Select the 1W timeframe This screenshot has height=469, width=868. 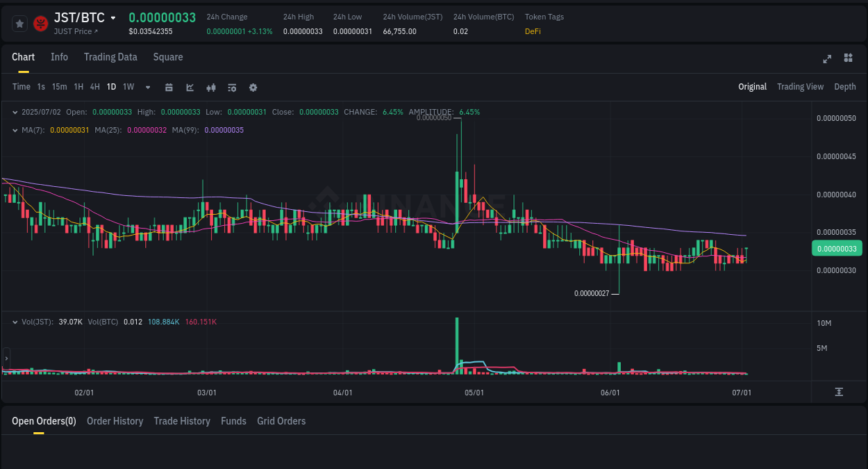[x=128, y=87]
